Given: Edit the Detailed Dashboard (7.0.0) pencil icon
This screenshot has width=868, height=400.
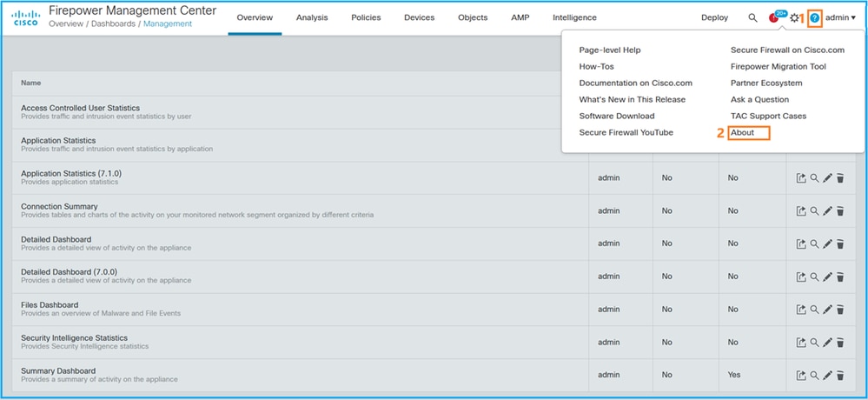Looking at the screenshot, I should pos(827,277).
